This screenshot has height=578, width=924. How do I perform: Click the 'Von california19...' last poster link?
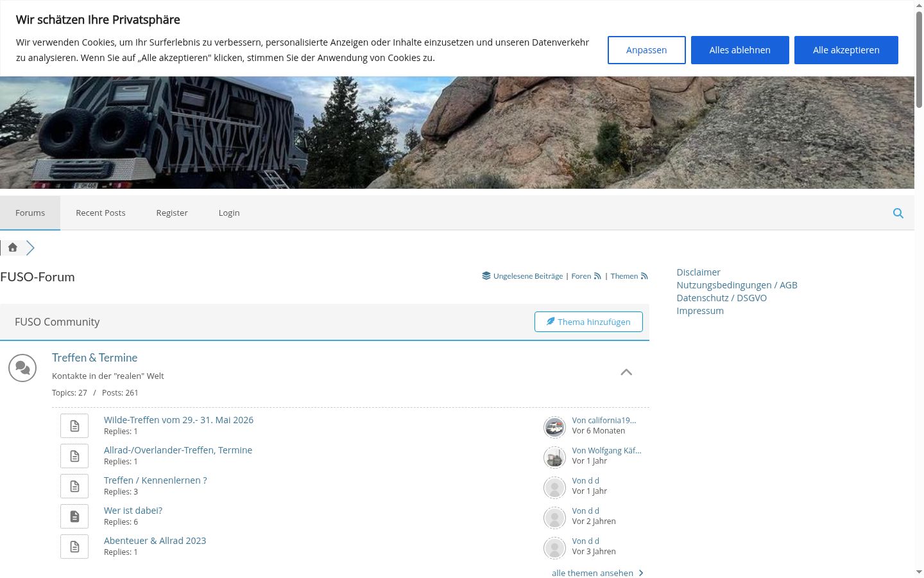click(604, 420)
